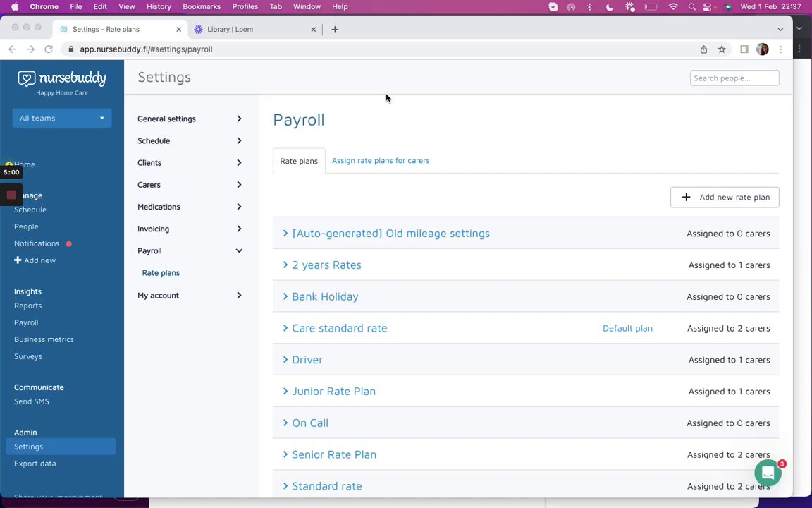Click Add new rate plan button
812x508 pixels.
click(725, 197)
